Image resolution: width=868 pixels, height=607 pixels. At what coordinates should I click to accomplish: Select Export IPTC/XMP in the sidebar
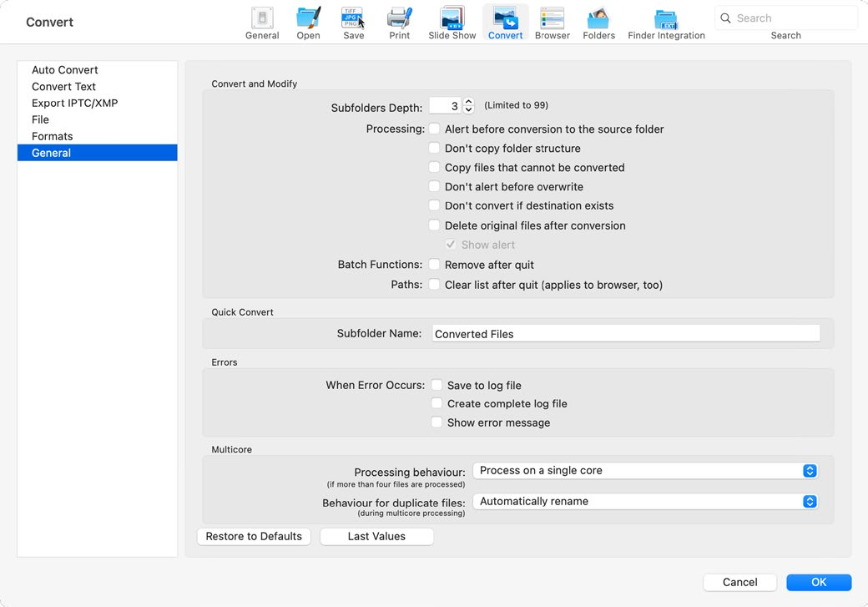click(x=98, y=103)
